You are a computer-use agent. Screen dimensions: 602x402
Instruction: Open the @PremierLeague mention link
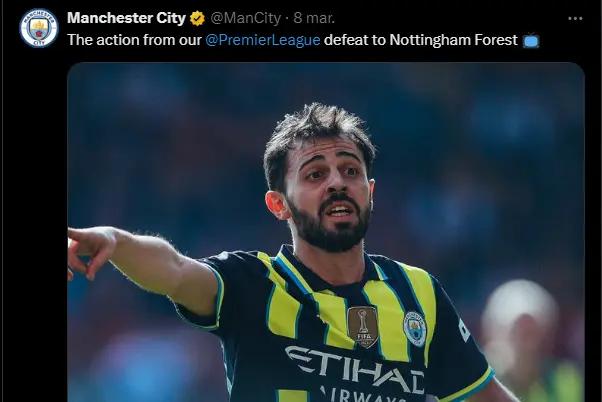tap(263, 40)
